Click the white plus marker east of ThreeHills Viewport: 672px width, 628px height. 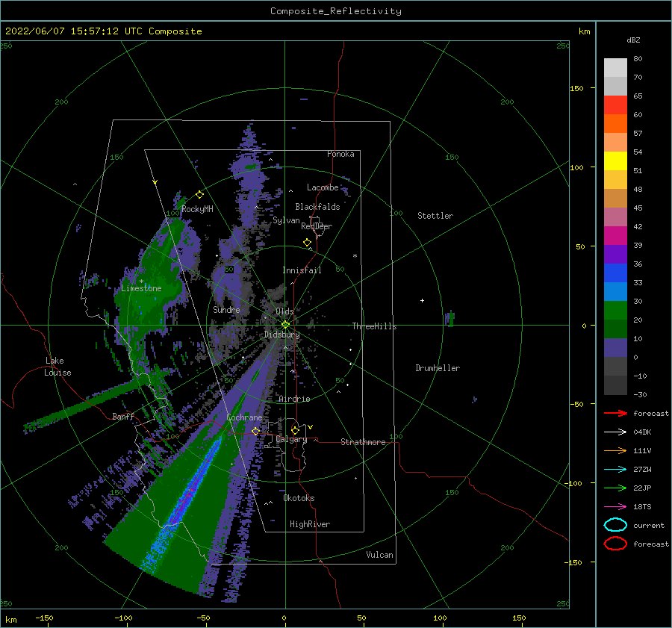pos(422,300)
